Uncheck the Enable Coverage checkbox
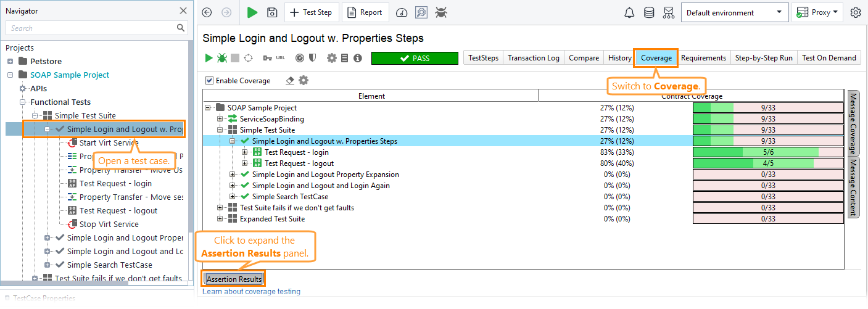The image size is (868, 309). 210,81
